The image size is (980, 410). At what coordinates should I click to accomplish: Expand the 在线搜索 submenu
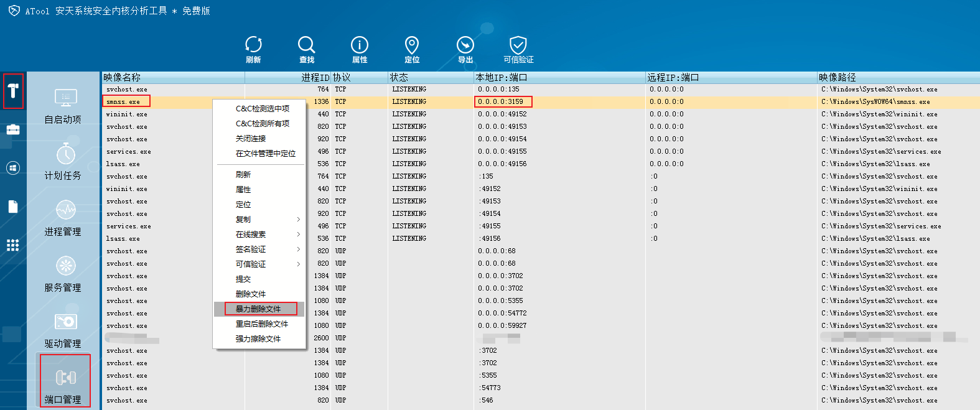pyautogui.click(x=259, y=235)
